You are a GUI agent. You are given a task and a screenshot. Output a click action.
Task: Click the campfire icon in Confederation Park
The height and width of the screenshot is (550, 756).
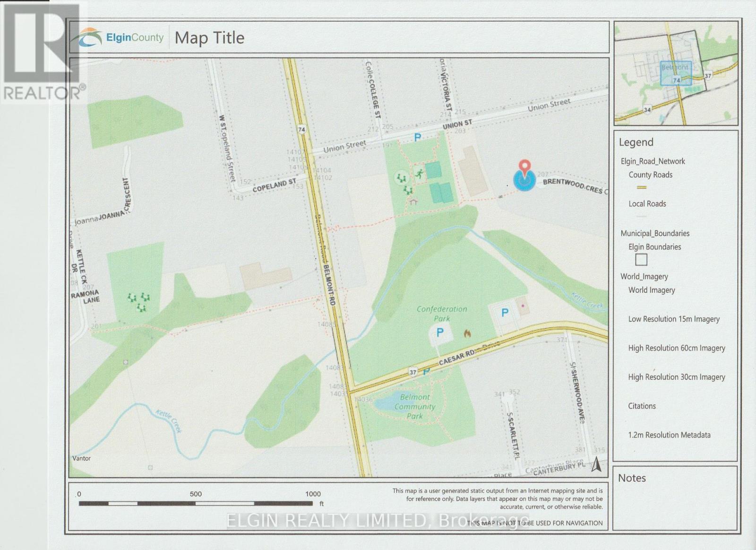(x=467, y=333)
